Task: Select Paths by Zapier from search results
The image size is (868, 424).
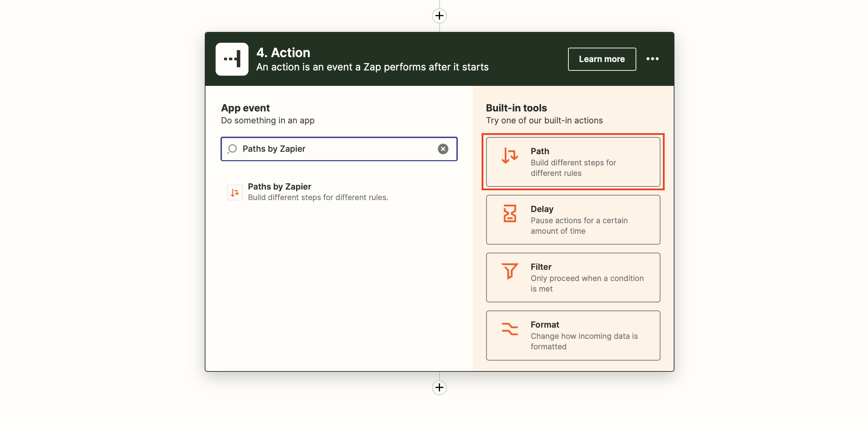Action: point(308,192)
